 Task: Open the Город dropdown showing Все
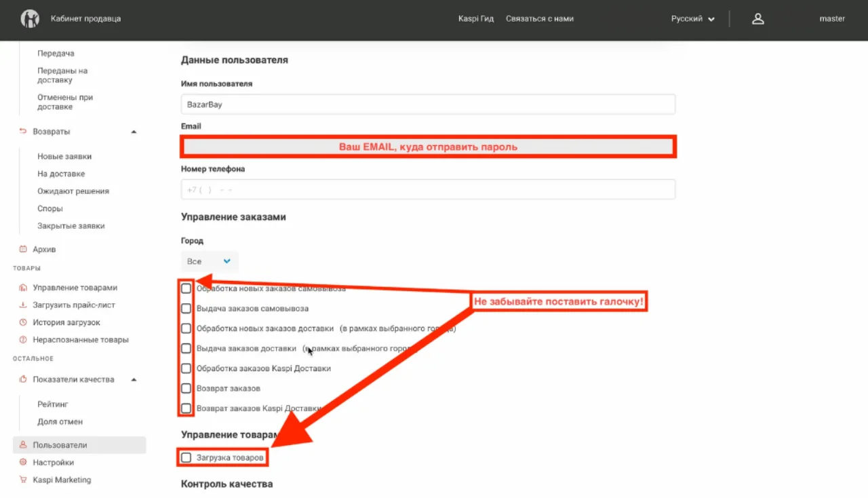(x=210, y=261)
